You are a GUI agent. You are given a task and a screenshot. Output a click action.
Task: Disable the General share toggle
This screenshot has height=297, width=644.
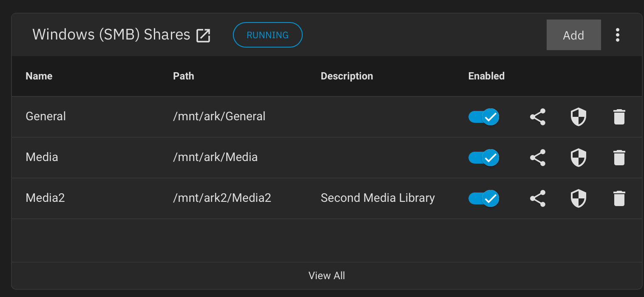pos(484,117)
